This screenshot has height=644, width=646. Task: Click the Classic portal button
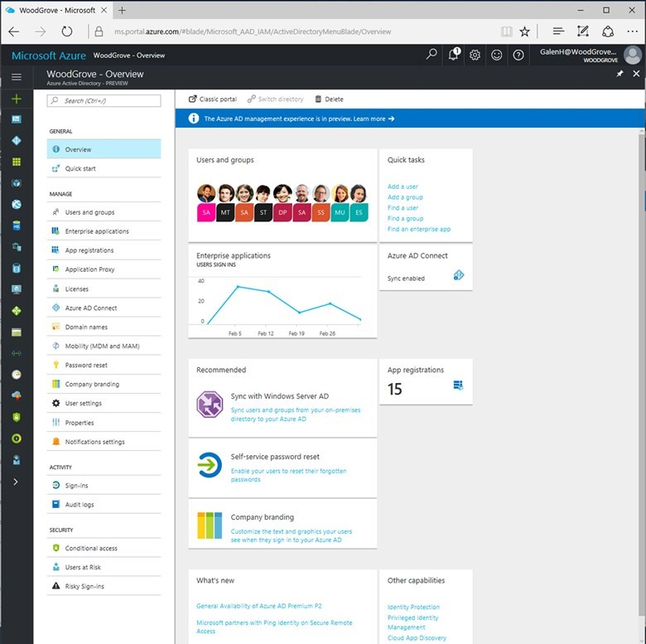pos(213,99)
